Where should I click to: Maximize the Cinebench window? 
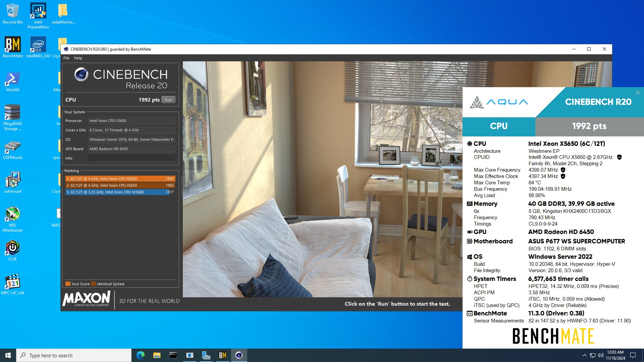(589, 49)
